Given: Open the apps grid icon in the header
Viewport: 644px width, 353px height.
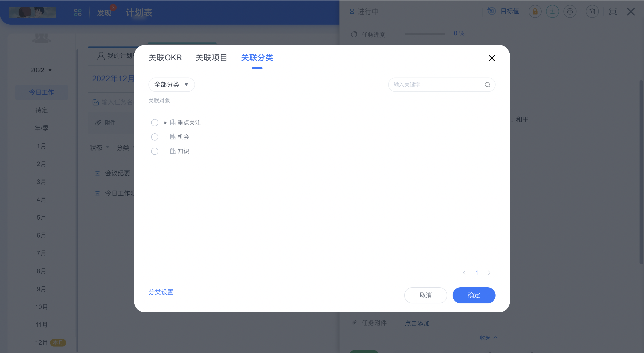Looking at the screenshot, I should click(x=78, y=13).
